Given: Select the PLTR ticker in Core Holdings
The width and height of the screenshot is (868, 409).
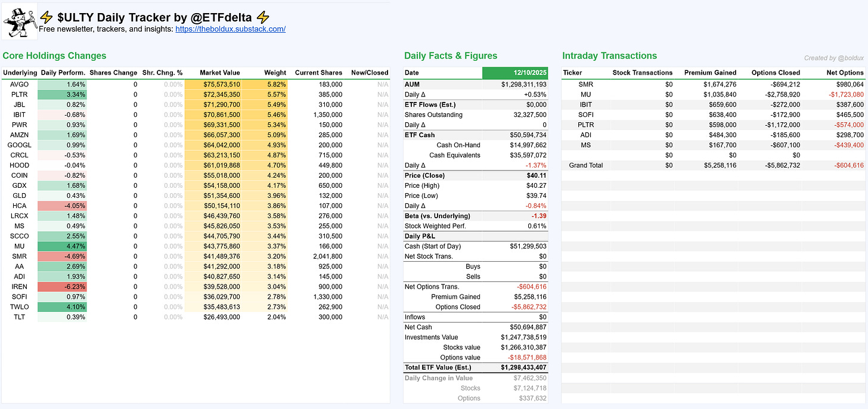Looking at the screenshot, I should (x=20, y=95).
